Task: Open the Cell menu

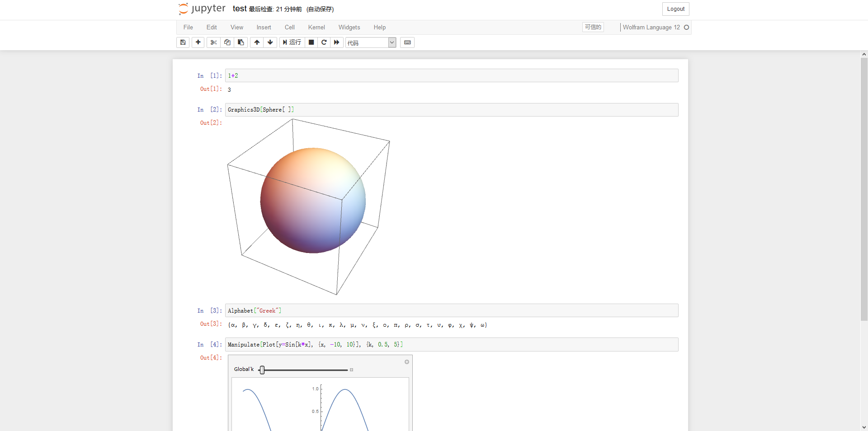Action: (290, 28)
